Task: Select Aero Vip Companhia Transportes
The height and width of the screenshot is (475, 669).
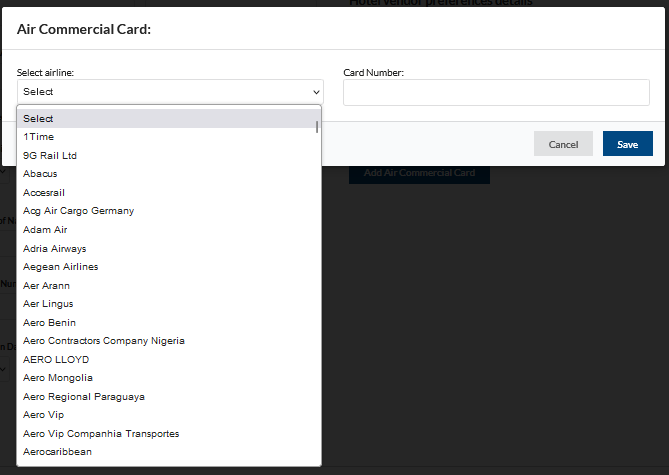Action: 169,434
